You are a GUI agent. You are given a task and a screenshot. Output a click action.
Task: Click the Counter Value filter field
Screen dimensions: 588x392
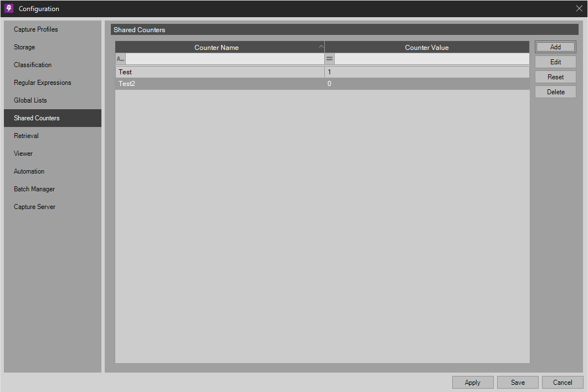(x=432, y=59)
